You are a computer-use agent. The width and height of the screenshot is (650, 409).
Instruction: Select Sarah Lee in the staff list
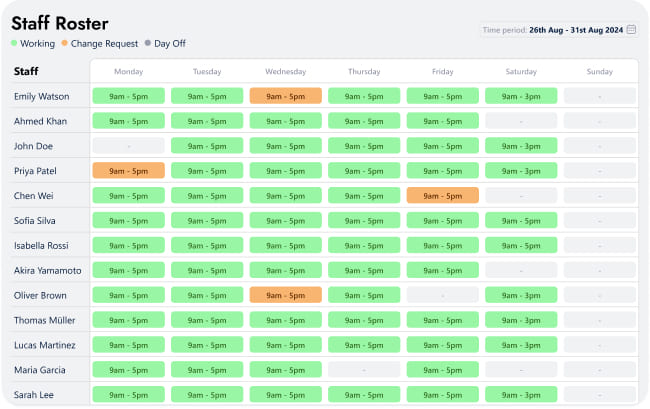[34, 395]
